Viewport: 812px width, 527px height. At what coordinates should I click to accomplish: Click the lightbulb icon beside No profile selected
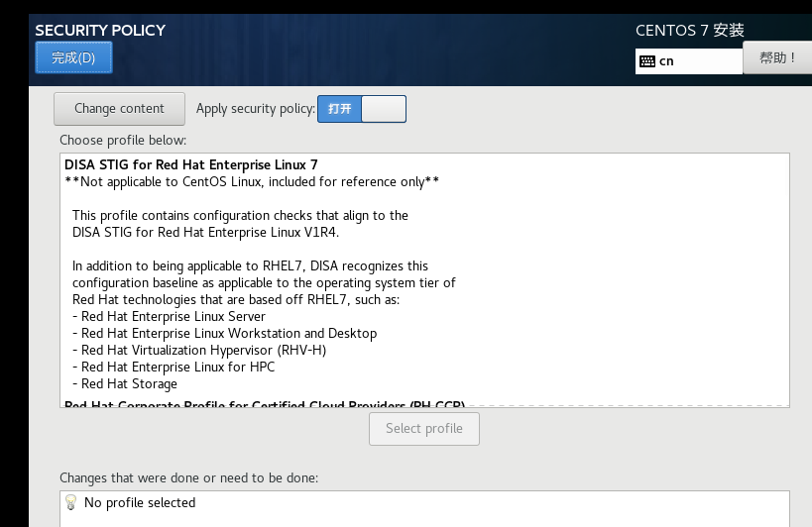tap(71, 502)
